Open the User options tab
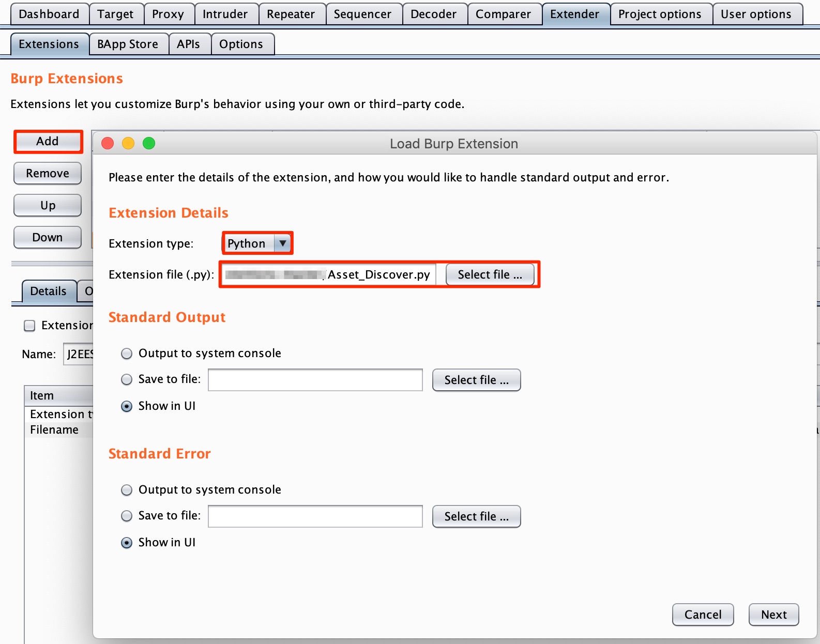The width and height of the screenshot is (820, 644). [756, 14]
